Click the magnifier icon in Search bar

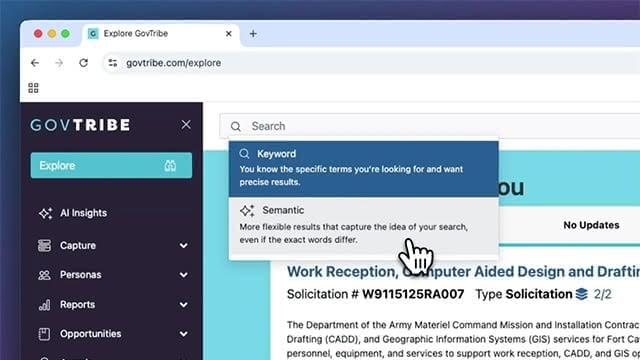point(236,127)
